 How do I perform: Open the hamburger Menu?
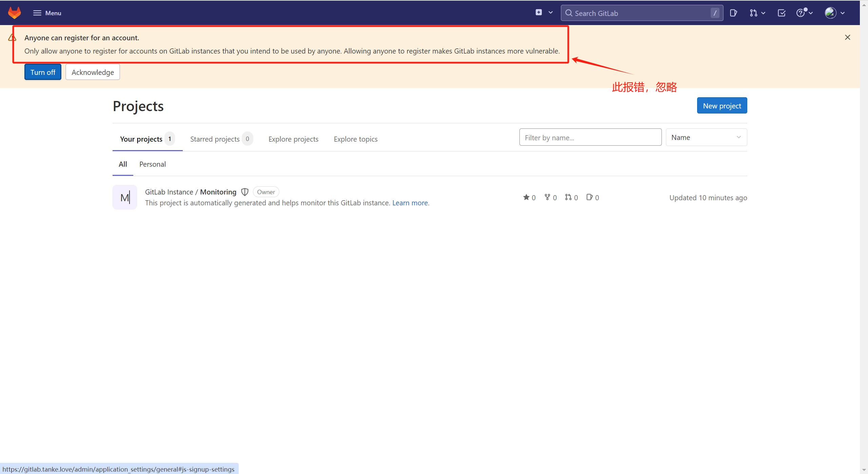(47, 13)
